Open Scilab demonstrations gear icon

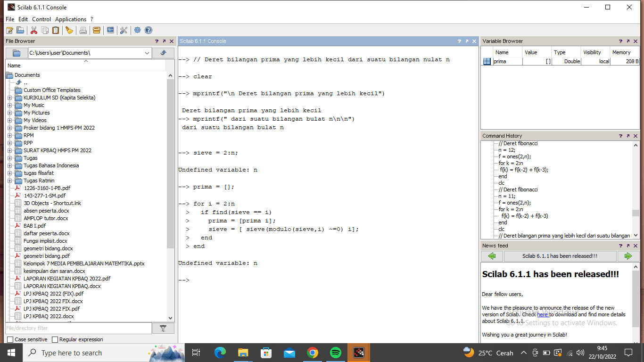coord(137,30)
